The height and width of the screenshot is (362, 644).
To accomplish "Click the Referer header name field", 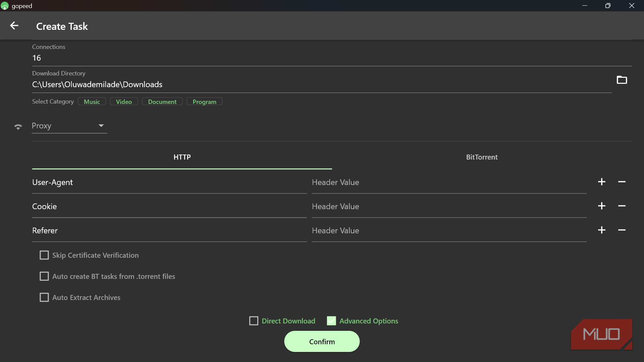I will coord(169,231).
